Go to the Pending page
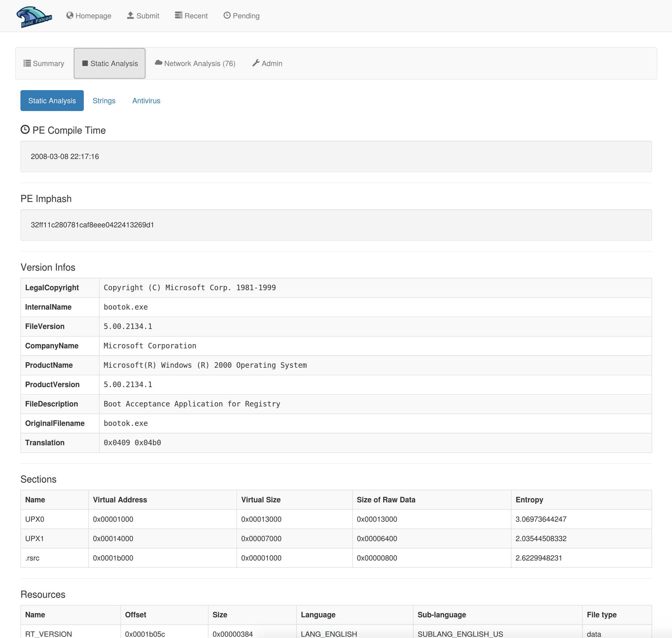 point(246,16)
